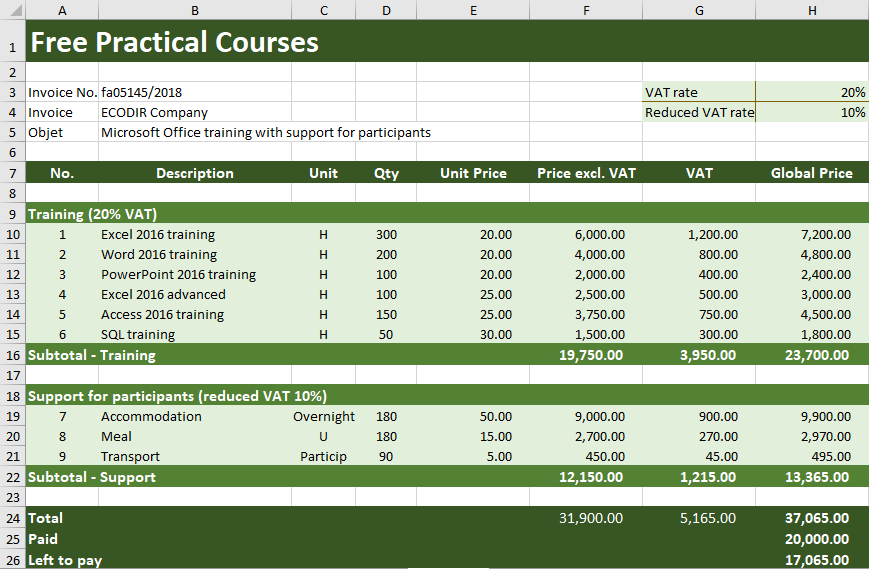Viewport: 869px width, 569px height.
Task: Select 'Meal' description cell
Action: [x=195, y=435]
